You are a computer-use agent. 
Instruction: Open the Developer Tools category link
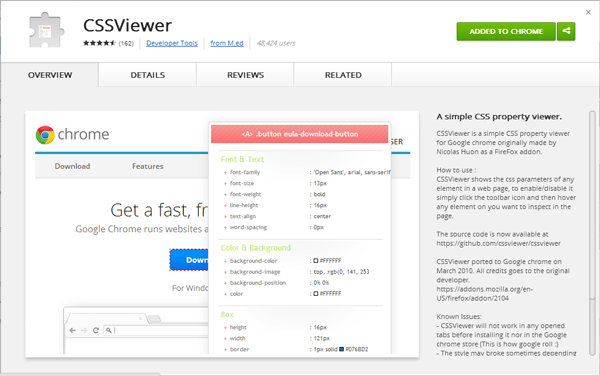pyautogui.click(x=172, y=43)
